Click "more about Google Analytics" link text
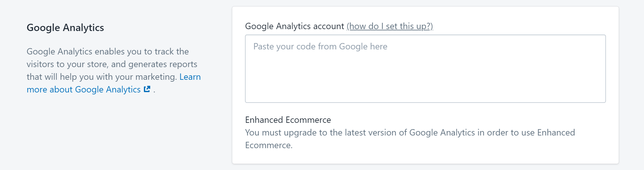This screenshot has height=170, width=644. 83,90
